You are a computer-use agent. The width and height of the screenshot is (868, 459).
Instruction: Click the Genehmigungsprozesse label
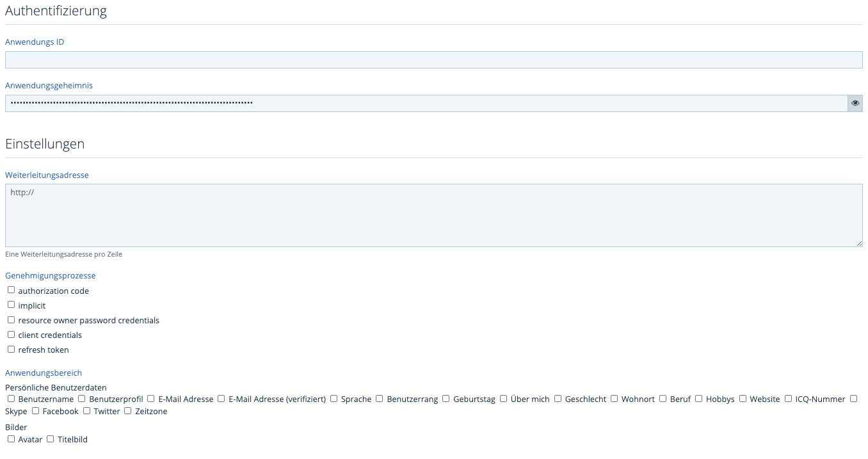pos(50,275)
